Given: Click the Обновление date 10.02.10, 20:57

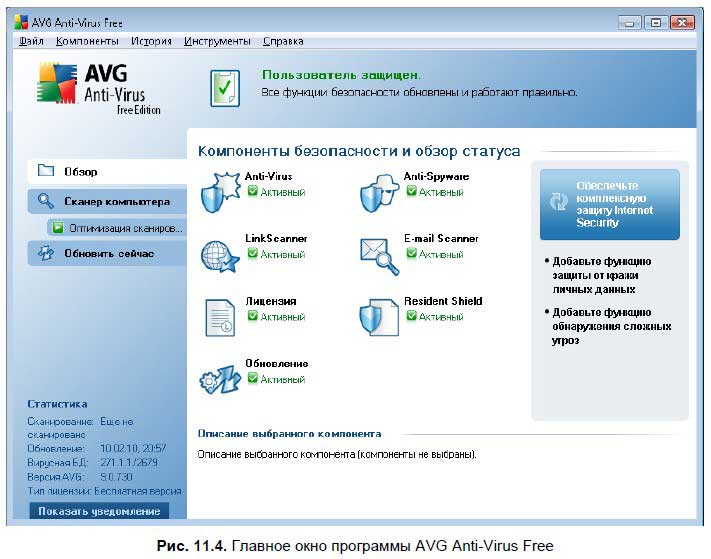Looking at the screenshot, I should [x=133, y=448].
